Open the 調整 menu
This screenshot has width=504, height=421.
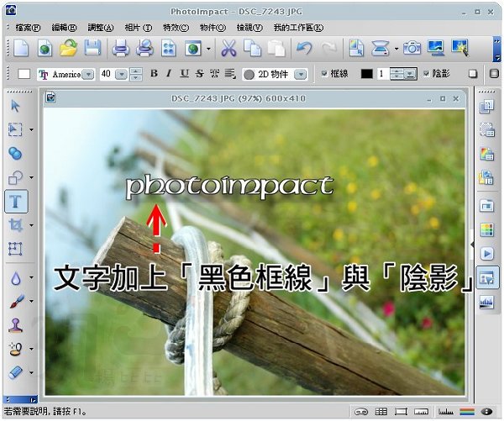101,28
